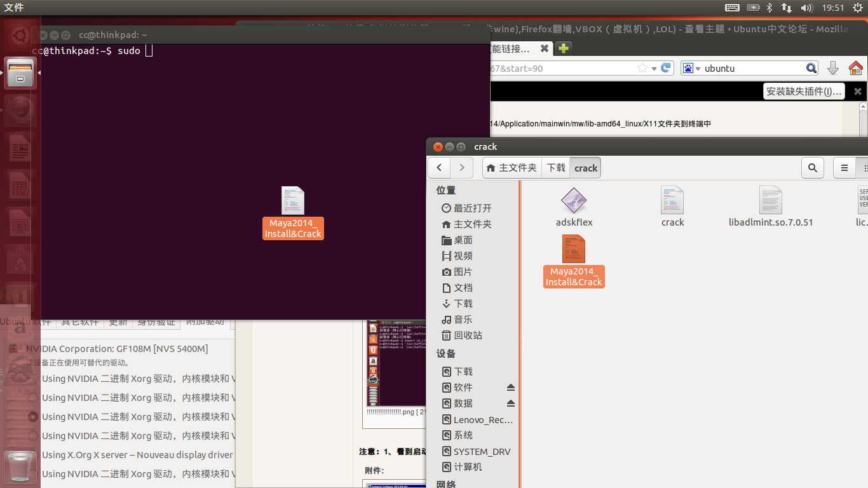This screenshot has width=868, height=488.
Task: Go to the Firefox home page
Action: tap(856, 68)
